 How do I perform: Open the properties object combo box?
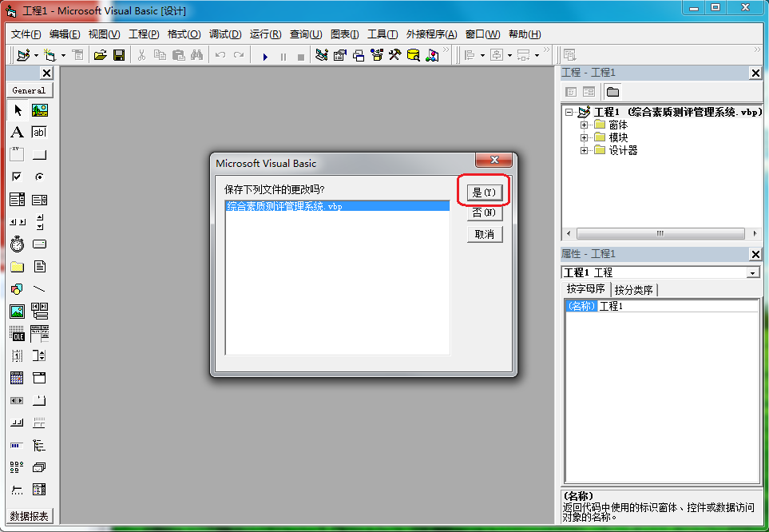[x=753, y=273]
